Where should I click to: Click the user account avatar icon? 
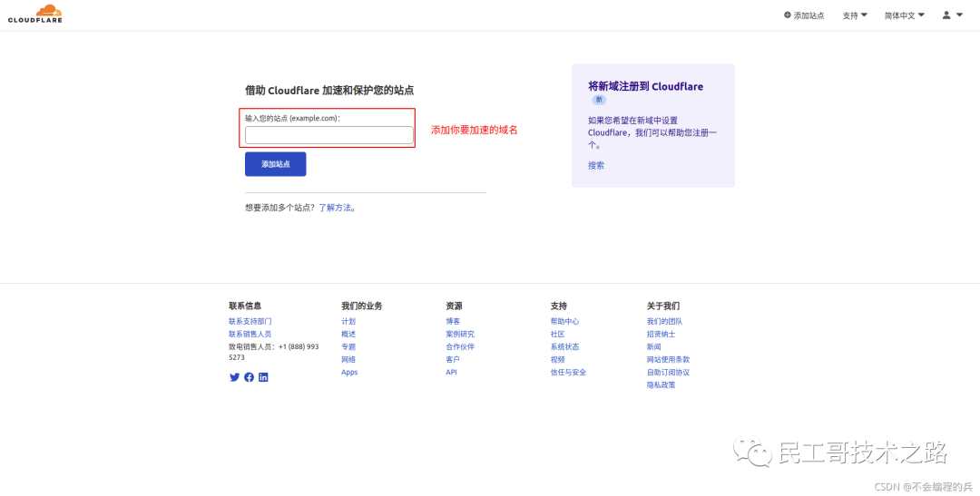click(x=946, y=15)
